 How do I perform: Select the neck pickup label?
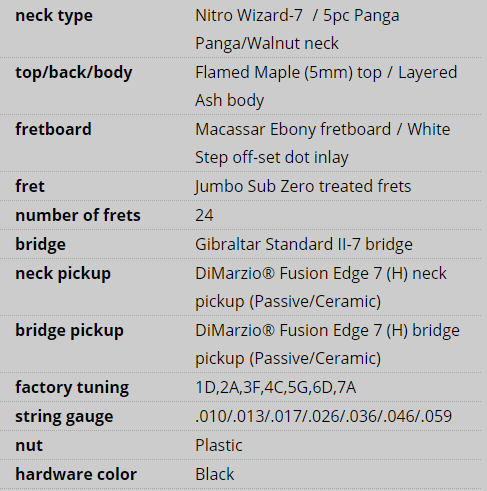[x=63, y=274]
